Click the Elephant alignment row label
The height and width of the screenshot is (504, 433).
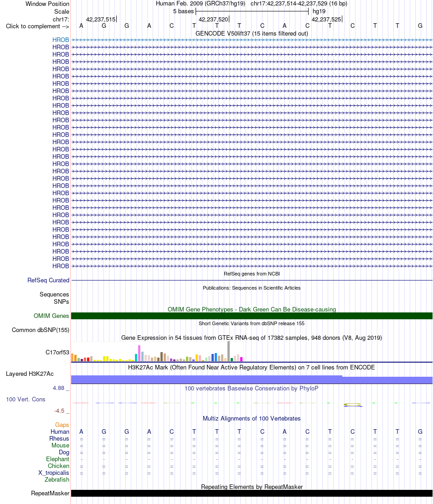(57, 459)
